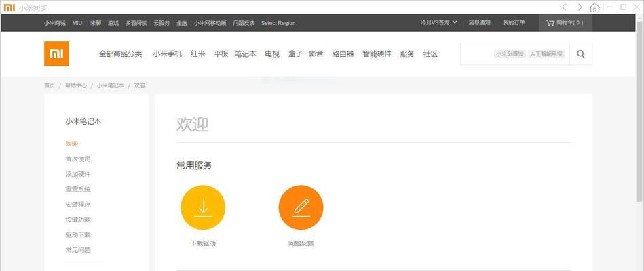Viewport: 644px width, 271px height.
Task: Open 小米网移动版 link
Action: tap(210, 23)
